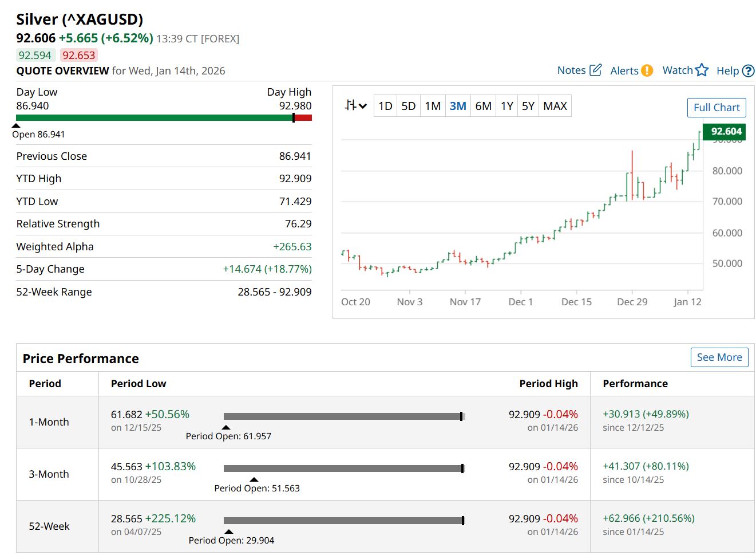Click performance +30.913 (+49.89%)
756x559 pixels.
(646, 414)
